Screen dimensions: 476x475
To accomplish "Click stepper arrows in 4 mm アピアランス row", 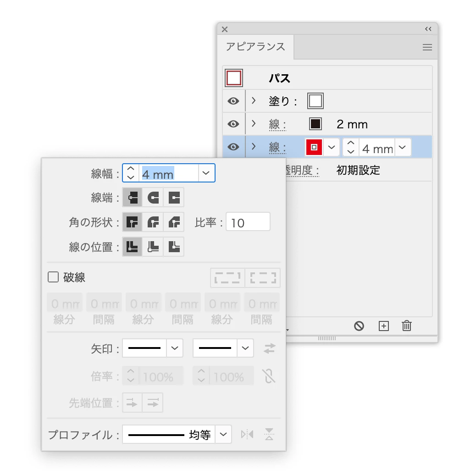I will click(x=351, y=147).
